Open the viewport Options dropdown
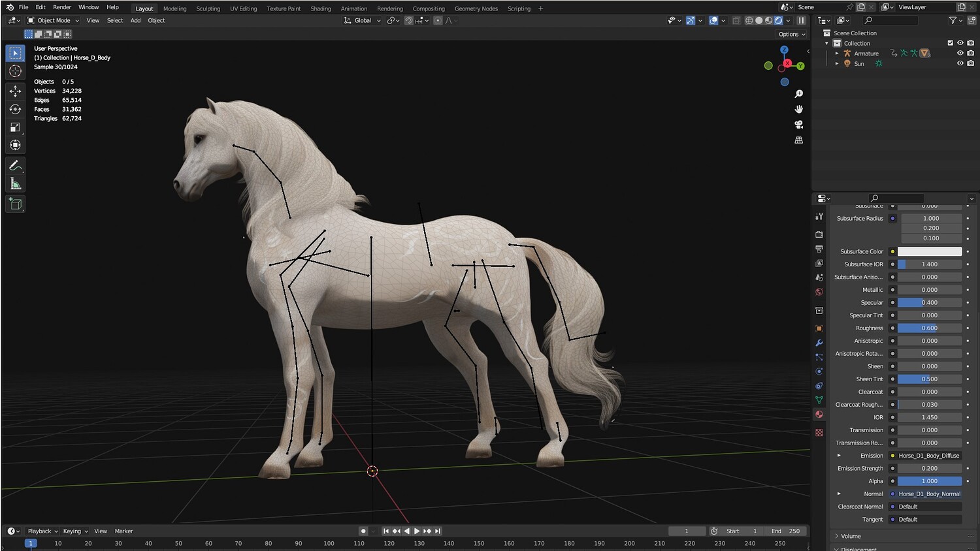 point(792,35)
